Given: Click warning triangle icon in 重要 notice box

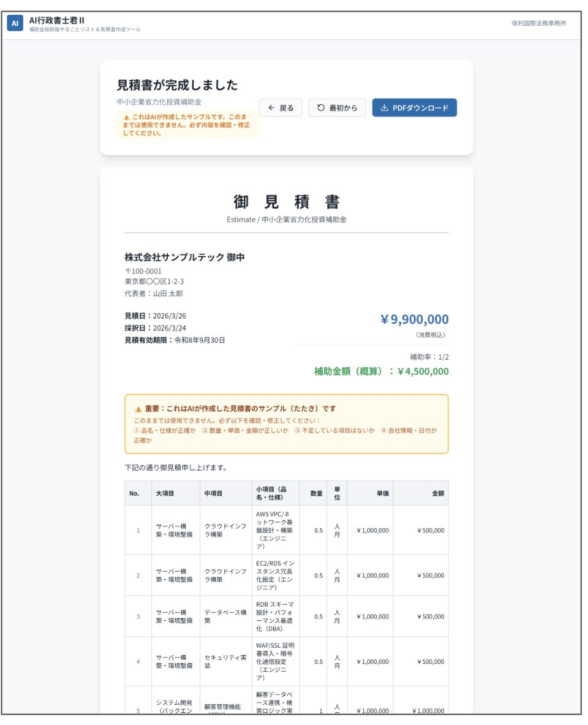Looking at the screenshot, I should 138,409.
